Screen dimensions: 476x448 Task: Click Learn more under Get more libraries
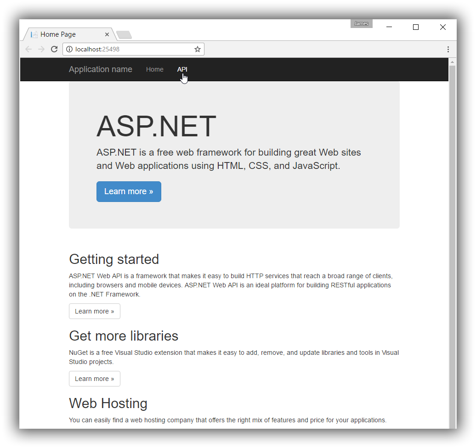(x=94, y=379)
